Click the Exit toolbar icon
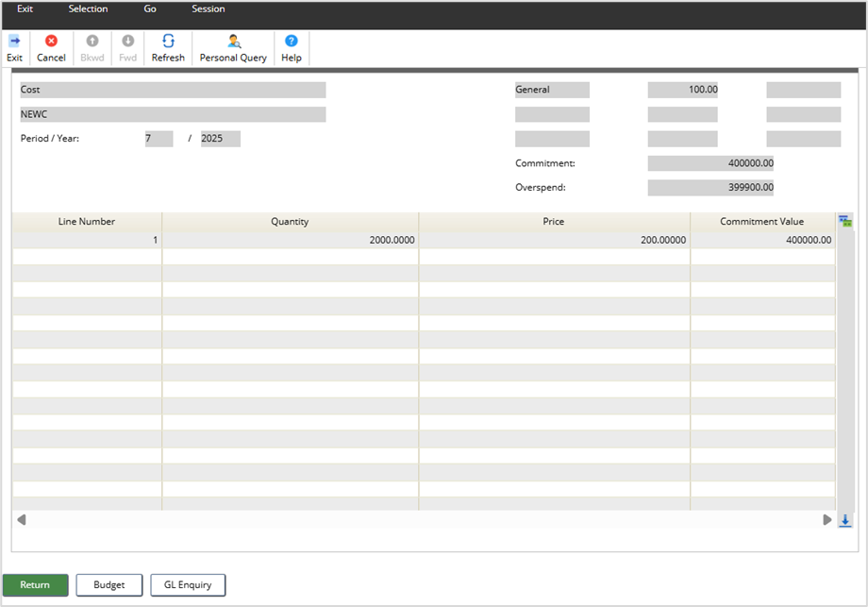868x607 pixels. 14,41
